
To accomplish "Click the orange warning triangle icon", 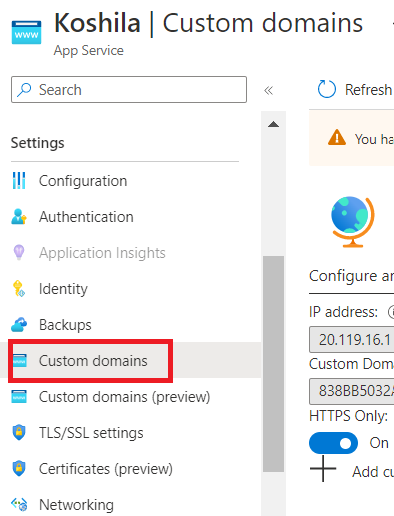I will tap(337, 138).
